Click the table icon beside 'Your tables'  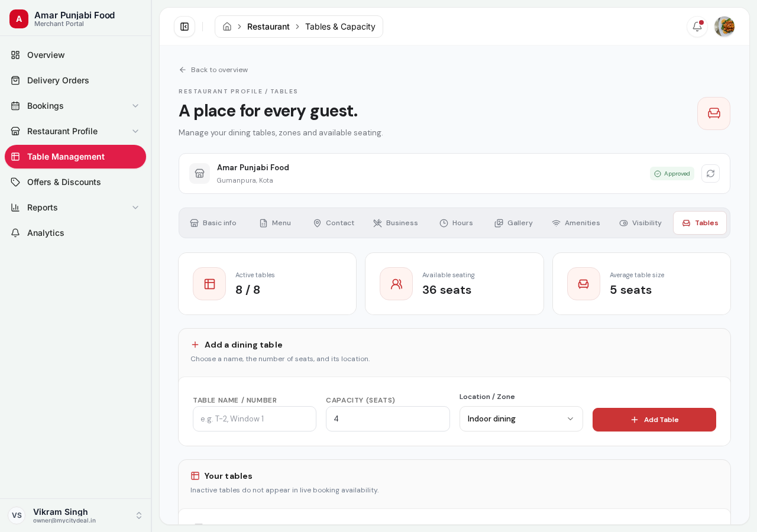click(195, 476)
